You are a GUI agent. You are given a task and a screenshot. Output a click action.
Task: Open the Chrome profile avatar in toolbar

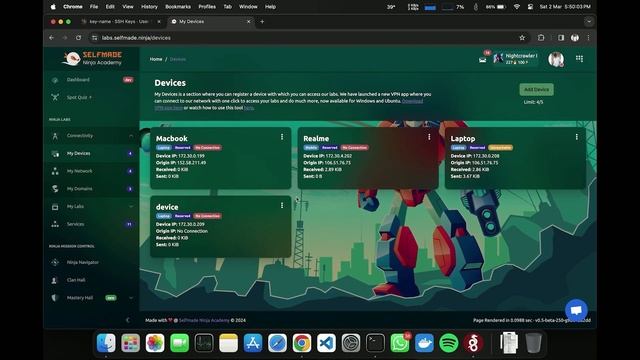pyautogui.click(x=575, y=38)
